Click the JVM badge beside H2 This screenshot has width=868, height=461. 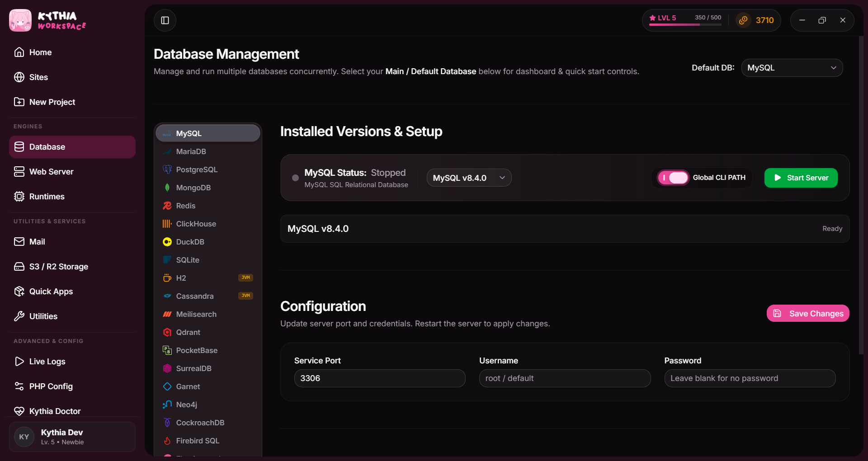pos(245,278)
